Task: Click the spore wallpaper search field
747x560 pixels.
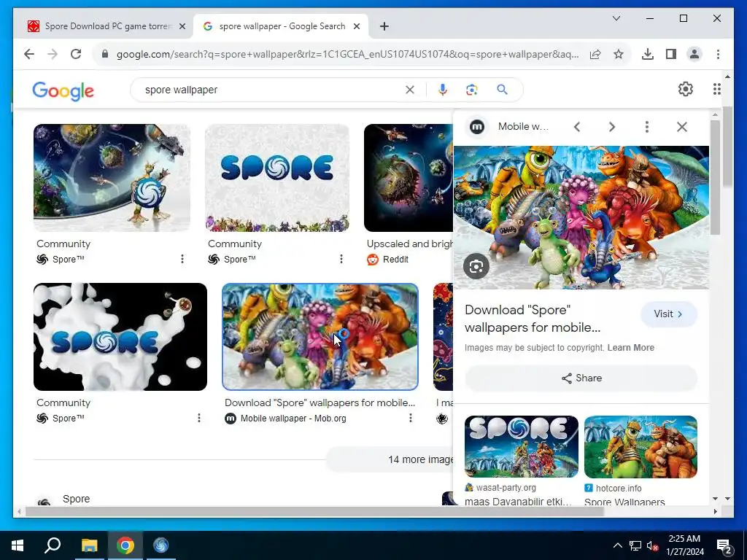Action: pyautogui.click(x=271, y=90)
